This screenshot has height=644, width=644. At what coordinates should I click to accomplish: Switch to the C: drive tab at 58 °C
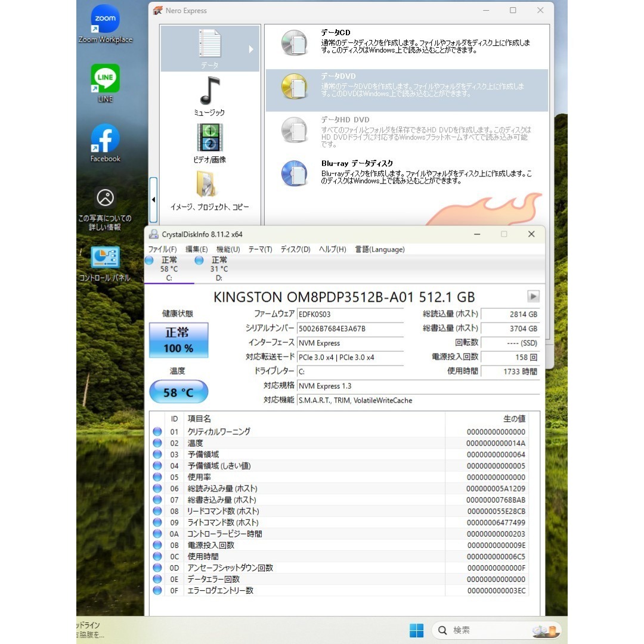click(169, 268)
